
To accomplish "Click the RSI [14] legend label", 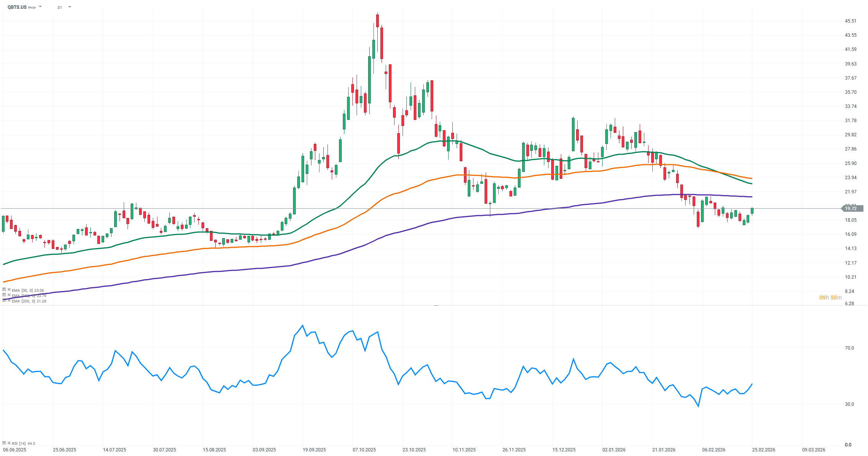I will tap(19, 443).
